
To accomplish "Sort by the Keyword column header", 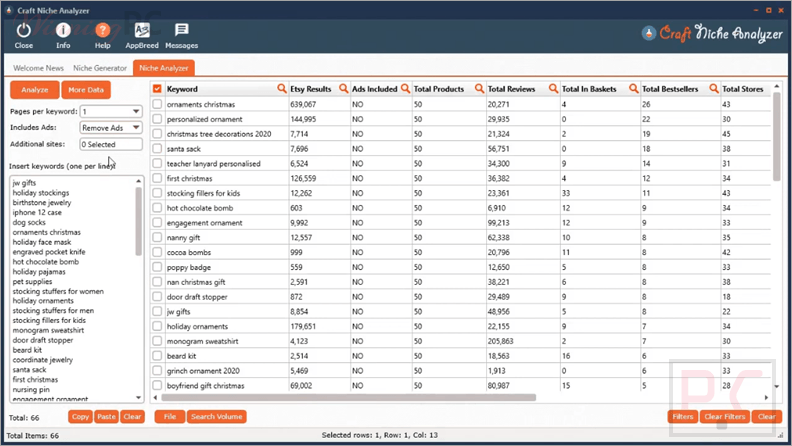I will coord(182,89).
